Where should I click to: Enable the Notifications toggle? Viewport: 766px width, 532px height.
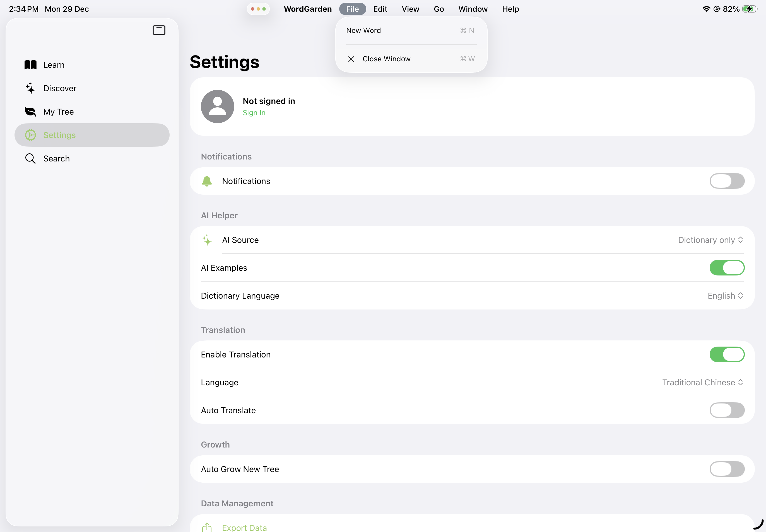[727, 181]
